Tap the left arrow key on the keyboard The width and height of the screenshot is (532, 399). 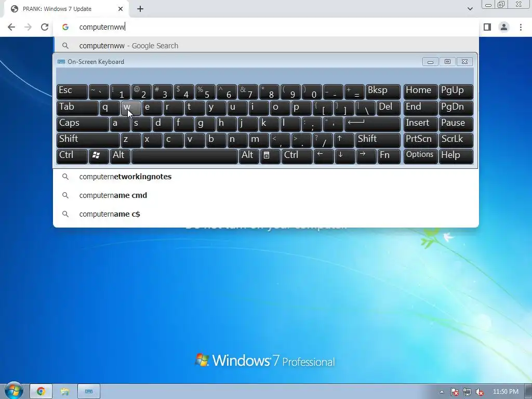tap(323, 156)
